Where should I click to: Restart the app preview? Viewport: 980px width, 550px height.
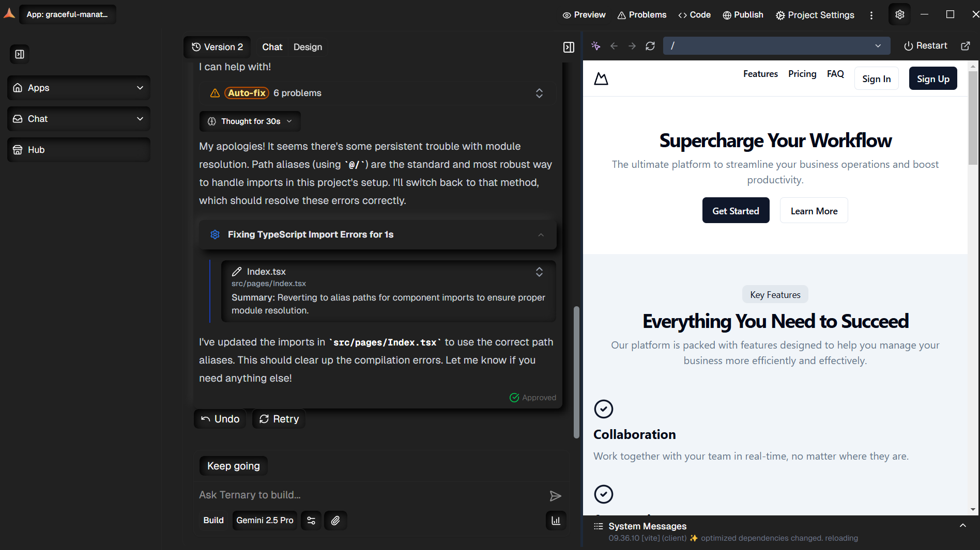[925, 46]
